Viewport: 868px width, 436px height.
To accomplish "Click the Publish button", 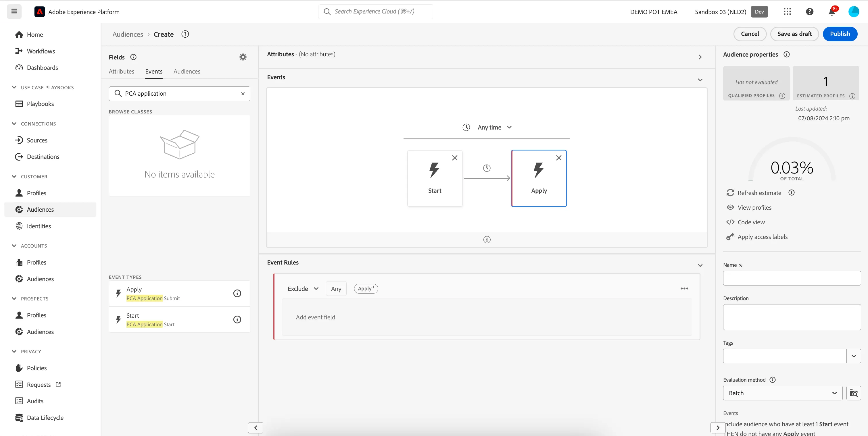I will pos(840,34).
